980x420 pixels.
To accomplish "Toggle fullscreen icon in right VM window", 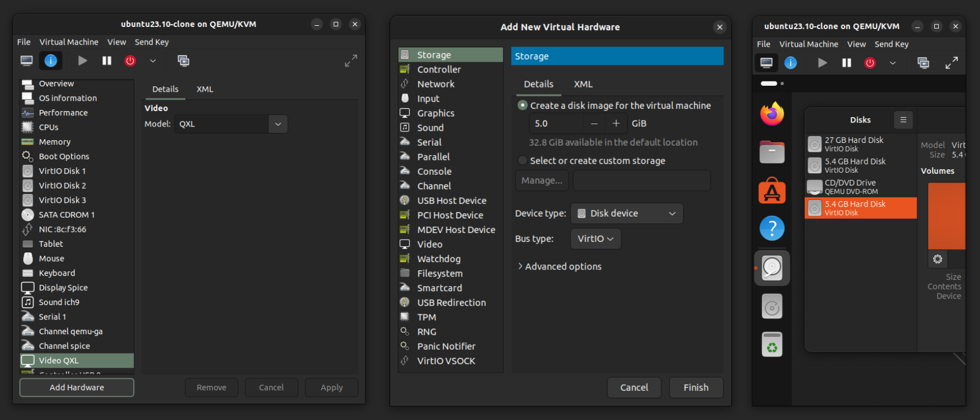I will [x=951, y=63].
